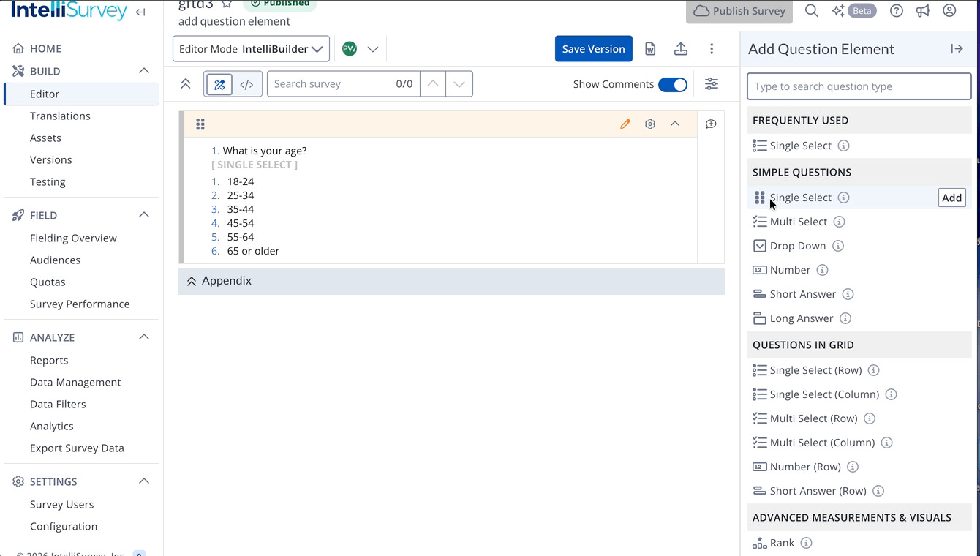980x556 pixels.
Task: Click the info icon beside Drop Down
Action: point(838,246)
